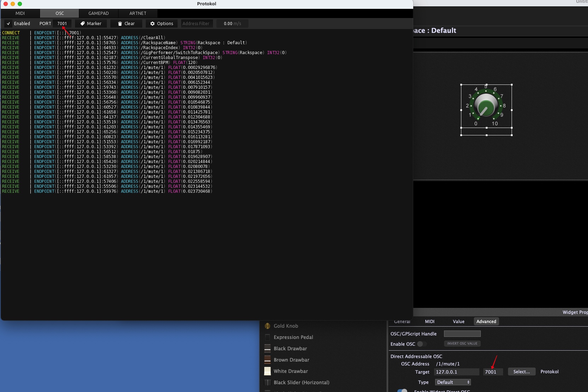Click the White Drawbar list label
This screenshot has width=588, height=392.
(291, 371)
